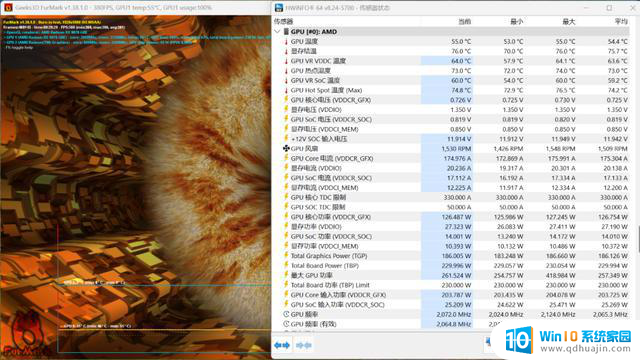
Task: Select the GPU SoC 电压 (VDDCR_SOC) label
Action: [331, 120]
